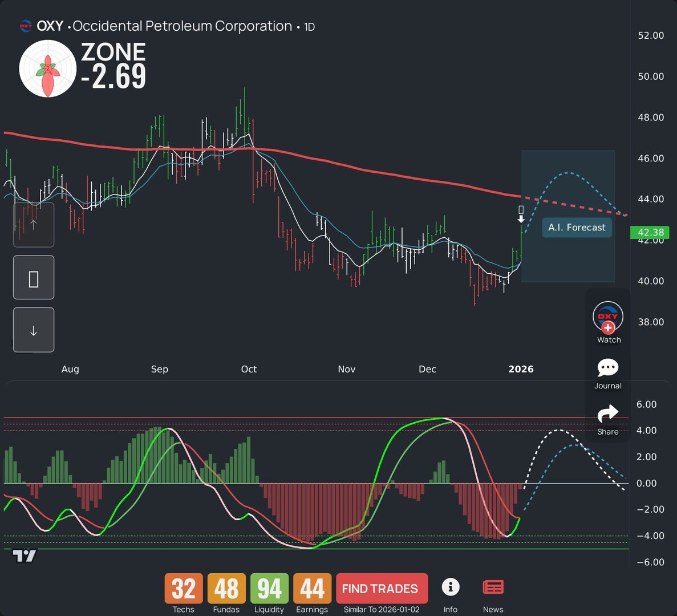Select the Journal chat bubble icon
Image resolution: width=677 pixels, height=616 pixels.
pos(608,368)
